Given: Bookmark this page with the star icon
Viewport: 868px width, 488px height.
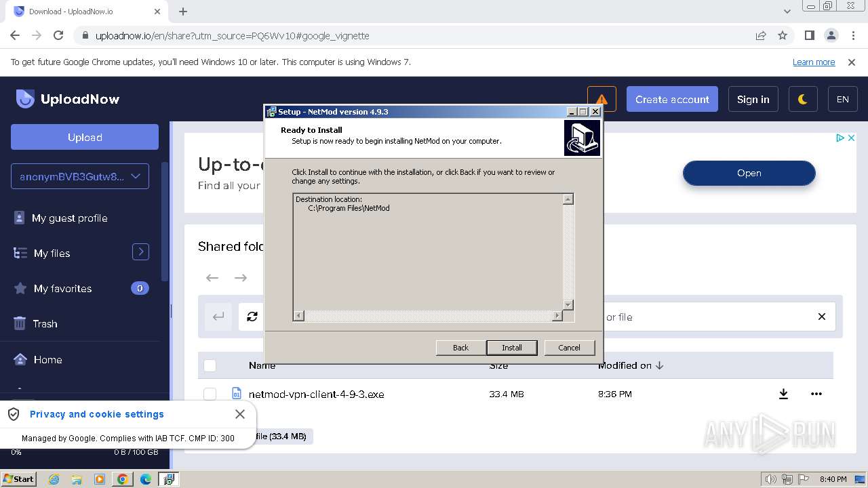Looking at the screenshot, I should coord(783,35).
